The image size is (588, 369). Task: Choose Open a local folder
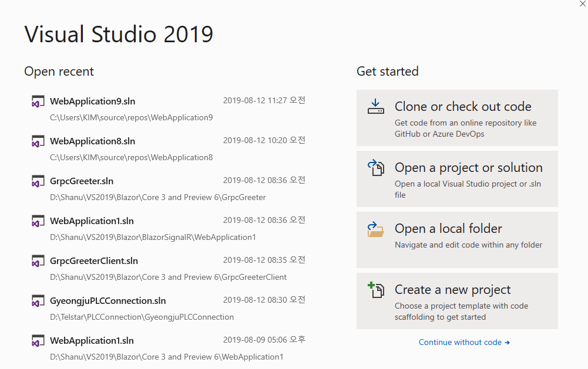click(x=457, y=240)
